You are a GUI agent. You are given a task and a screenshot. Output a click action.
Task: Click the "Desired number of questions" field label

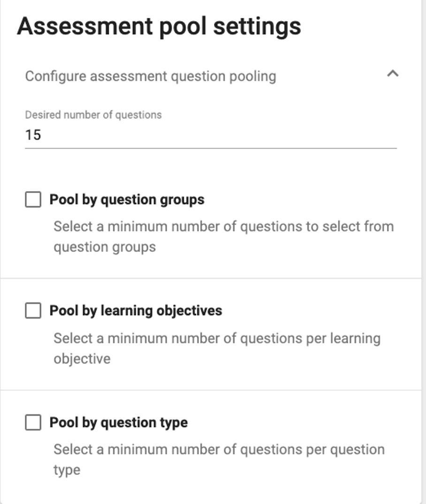(93, 115)
